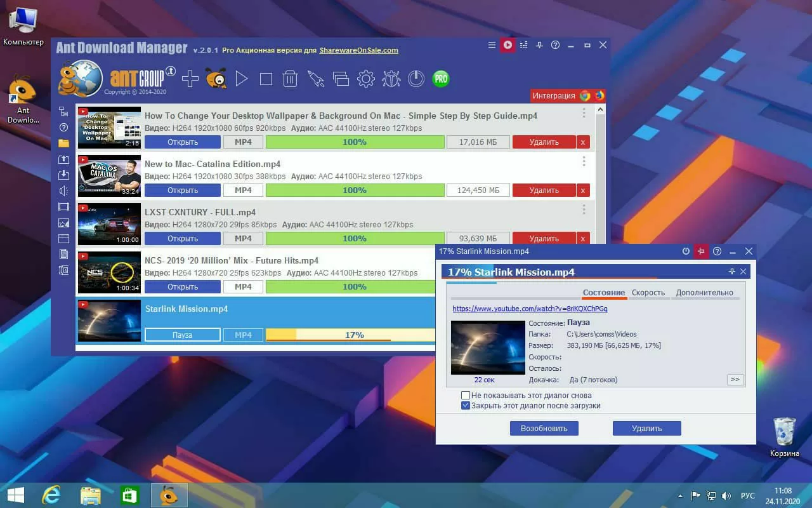Click the Пауза button for Starlink Mission.mp4
The height and width of the screenshot is (508, 812).
coord(183,335)
